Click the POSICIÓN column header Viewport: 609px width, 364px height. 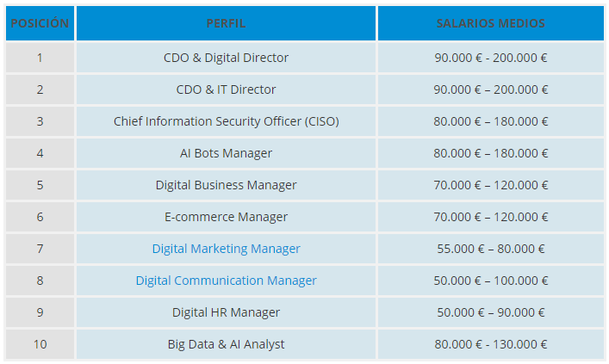(x=40, y=23)
